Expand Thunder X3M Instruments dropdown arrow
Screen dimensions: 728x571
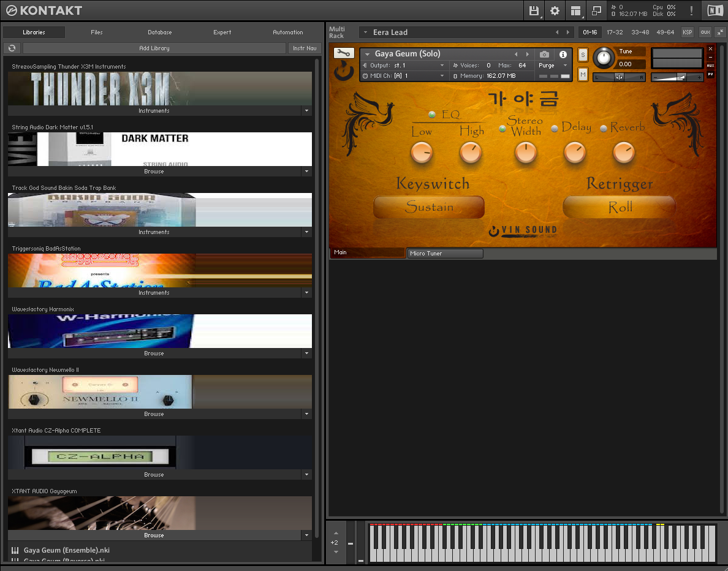(x=306, y=110)
